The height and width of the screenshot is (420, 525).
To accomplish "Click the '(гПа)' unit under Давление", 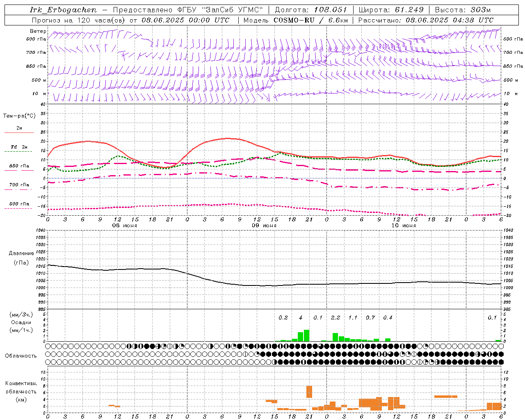I will [x=21, y=263].
